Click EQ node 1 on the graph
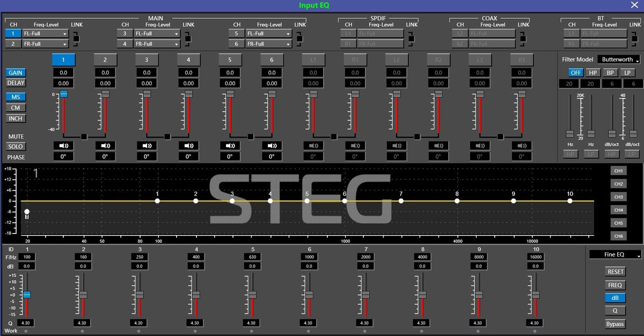Screen dimensions: 644x336 point(157,201)
